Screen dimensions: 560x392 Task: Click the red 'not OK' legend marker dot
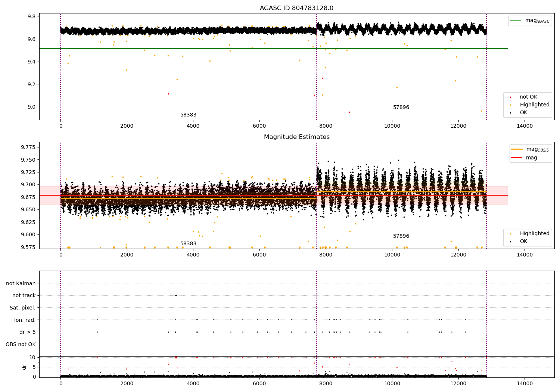(510, 97)
